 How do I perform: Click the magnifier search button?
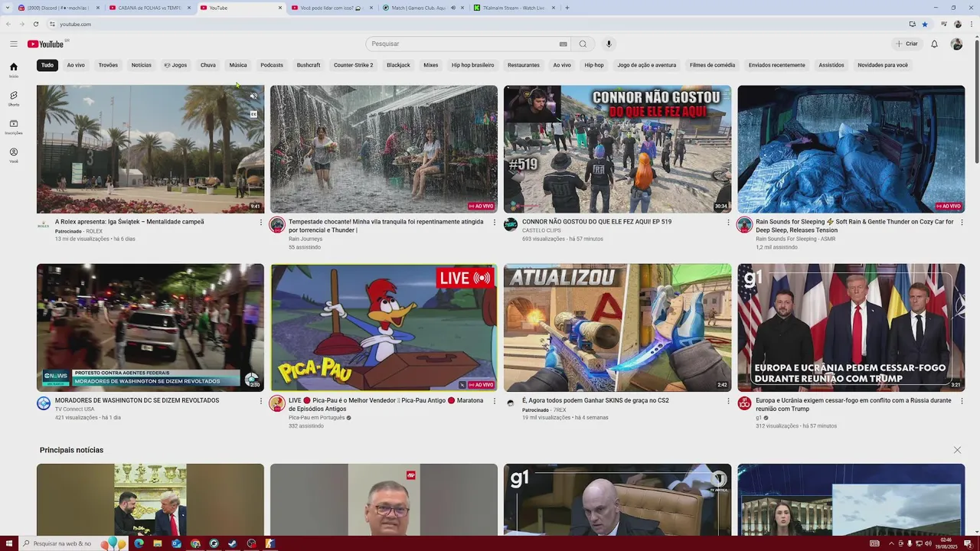coord(583,44)
